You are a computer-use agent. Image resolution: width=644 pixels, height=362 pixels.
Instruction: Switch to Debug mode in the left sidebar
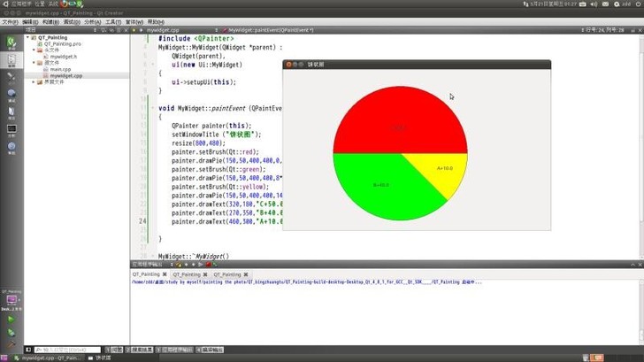tap(11, 95)
